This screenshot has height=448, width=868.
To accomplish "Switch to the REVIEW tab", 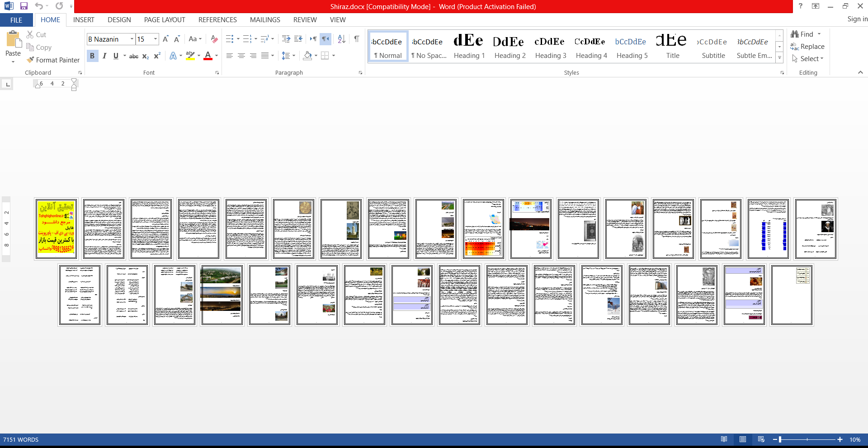I will (305, 20).
